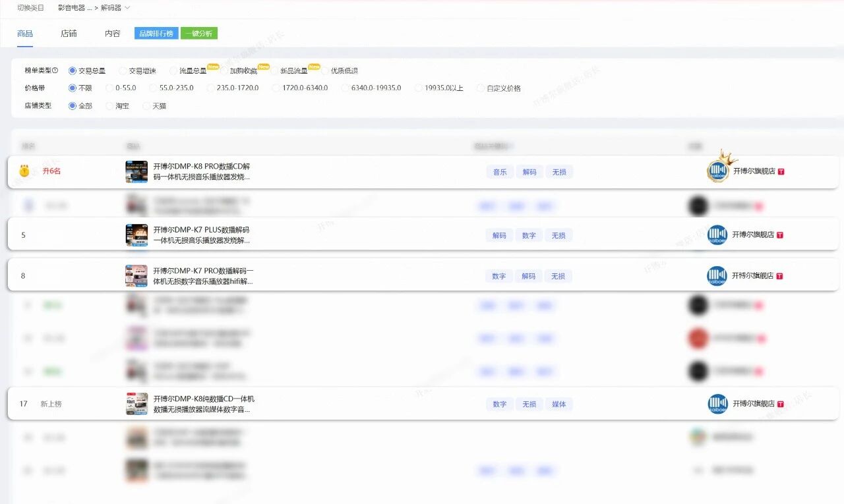Click the kaiboer store logo in the rank 17 row
The width and height of the screenshot is (844, 504).
pos(717,404)
